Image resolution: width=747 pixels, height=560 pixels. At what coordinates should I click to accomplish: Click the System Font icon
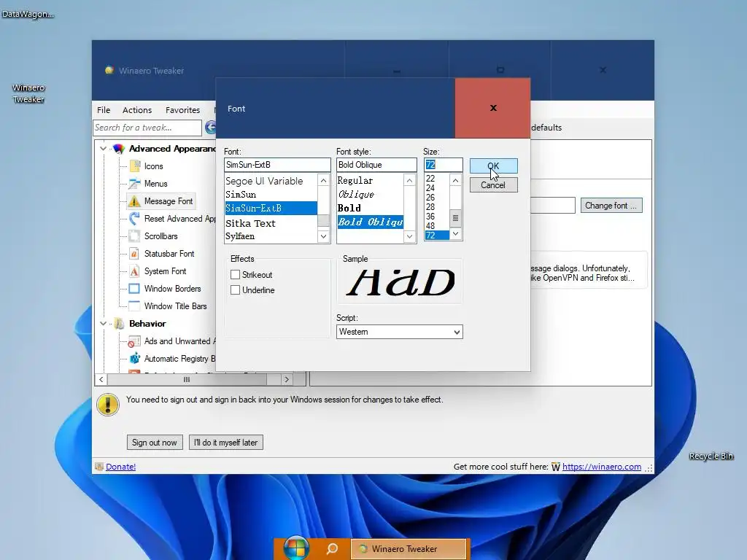coord(135,271)
